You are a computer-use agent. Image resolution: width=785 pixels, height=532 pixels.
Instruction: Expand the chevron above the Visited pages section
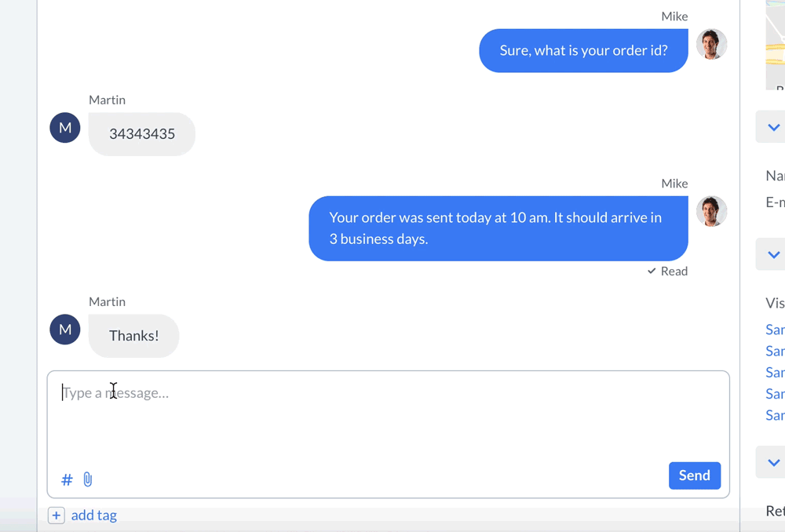(772, 253)
